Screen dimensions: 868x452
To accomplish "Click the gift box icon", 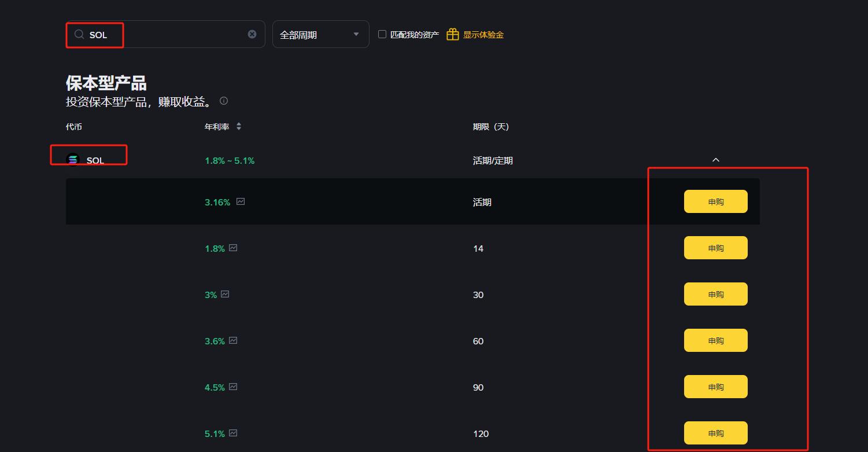I will click(x=452, y=35).
